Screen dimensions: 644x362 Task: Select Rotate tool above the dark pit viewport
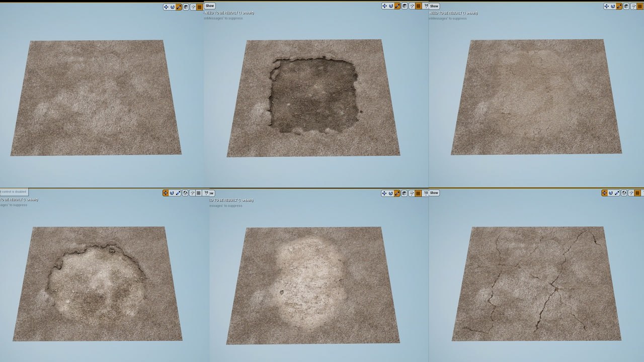(391, 6)
